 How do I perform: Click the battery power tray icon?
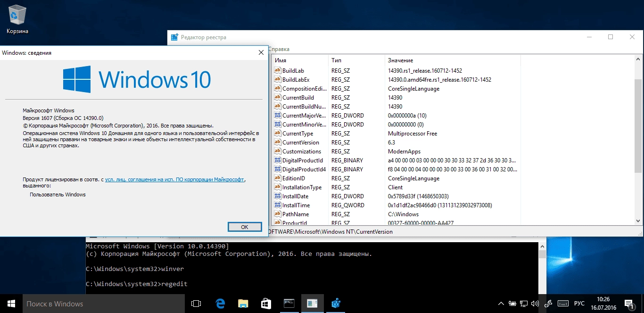pos(512,304)
